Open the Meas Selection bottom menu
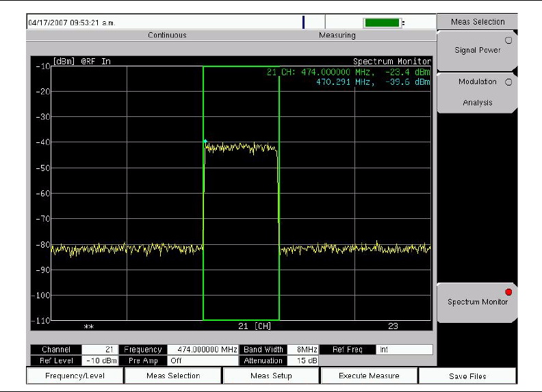 tap(173, 376)
